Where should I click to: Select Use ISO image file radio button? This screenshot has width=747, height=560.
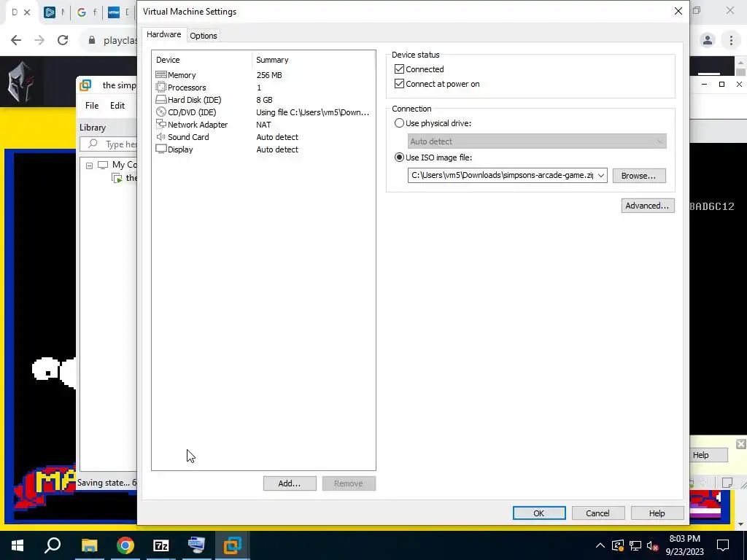(x=399, y=157)
